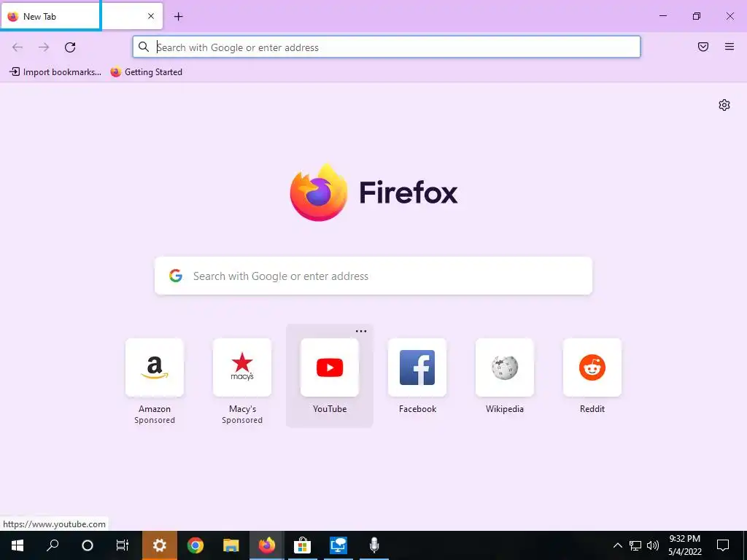This screenshot has height=560, width=747.
Task: Open the clock showing 9:32 PM
Action: [684, 545]
